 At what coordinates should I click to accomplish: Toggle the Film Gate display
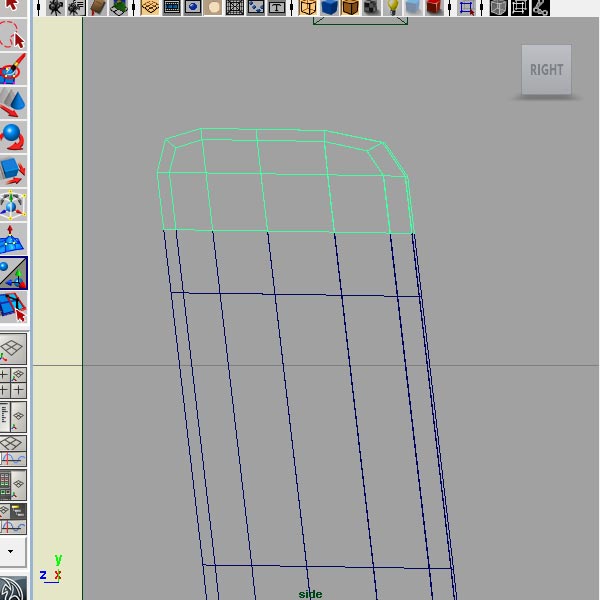click(171, 8)
